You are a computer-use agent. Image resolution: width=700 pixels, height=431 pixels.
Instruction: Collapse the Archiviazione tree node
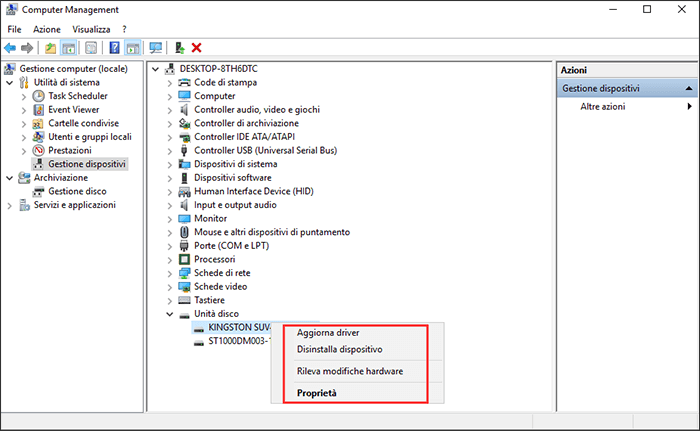coord(10,178)
